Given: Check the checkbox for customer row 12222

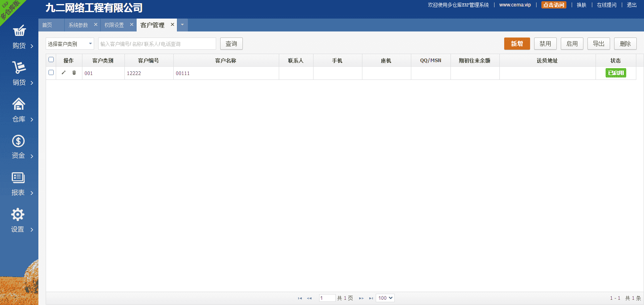Looking at the screenshot, I should (x=51, y=73).
